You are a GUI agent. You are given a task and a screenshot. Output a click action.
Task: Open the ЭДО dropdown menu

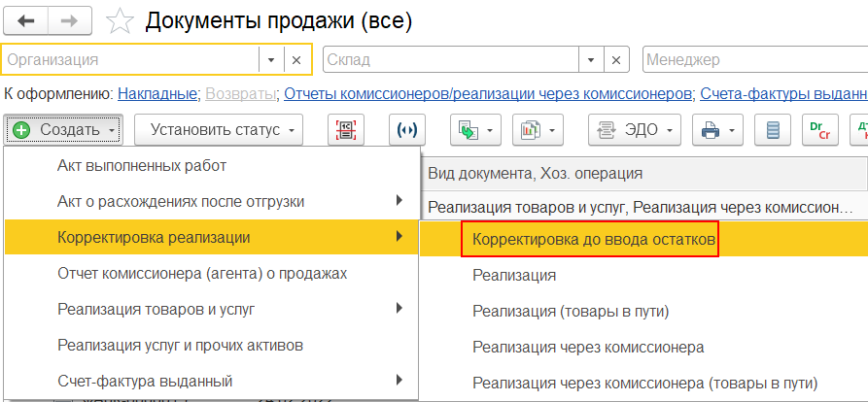point(635,129)
